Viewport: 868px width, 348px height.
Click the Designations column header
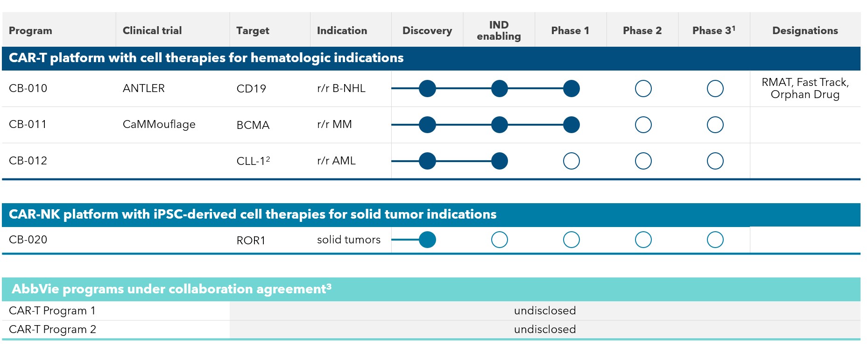(x=805, y=31)
